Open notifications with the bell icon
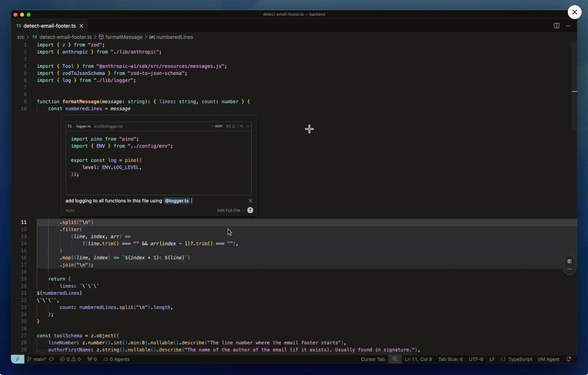This screenshot has height=375, width=588. [568, 359]
